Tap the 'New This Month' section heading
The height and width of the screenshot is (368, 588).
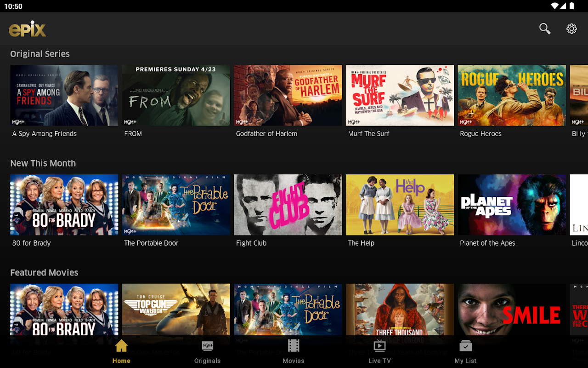43,163
